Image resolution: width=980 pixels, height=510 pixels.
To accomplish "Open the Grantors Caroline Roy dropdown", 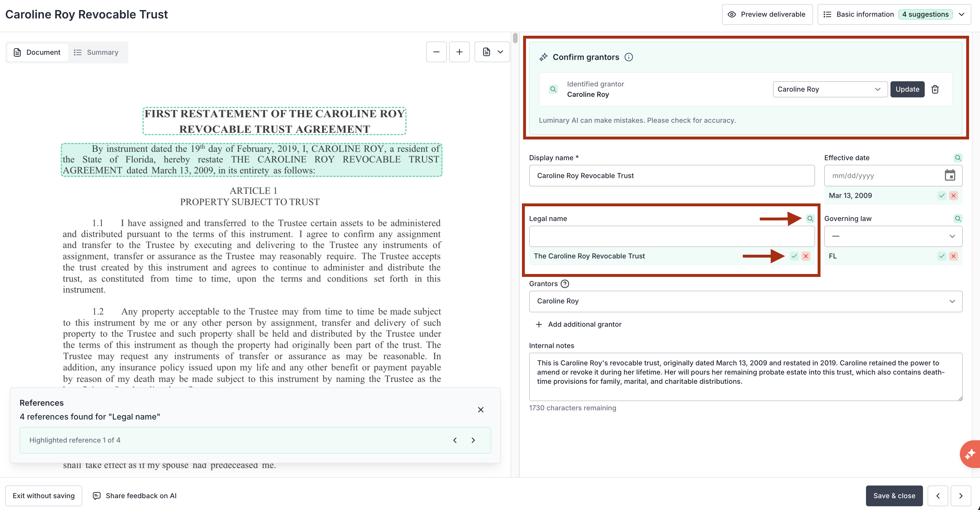I will click(746, 301).
